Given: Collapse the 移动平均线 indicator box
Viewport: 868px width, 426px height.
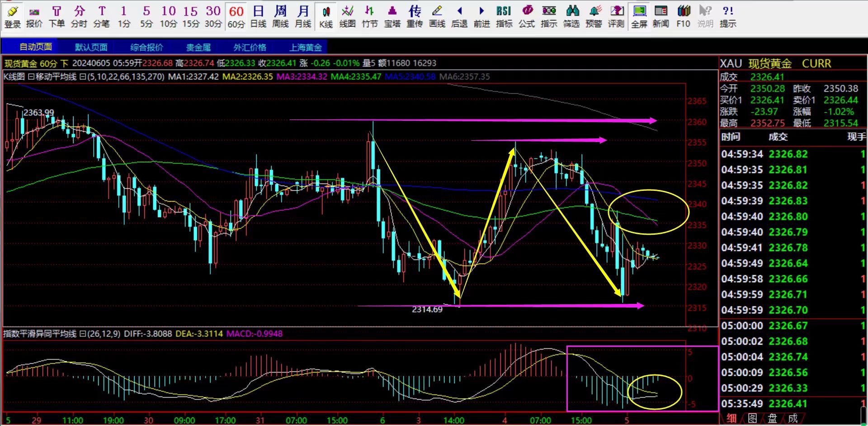Looking at the screenshot, I should (31, 77).
